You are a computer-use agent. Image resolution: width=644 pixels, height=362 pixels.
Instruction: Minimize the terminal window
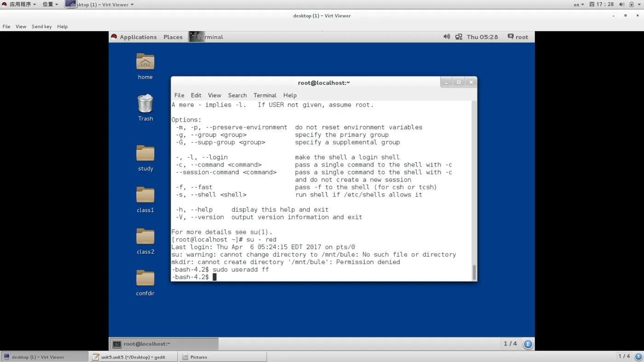[x=446, y=82]
